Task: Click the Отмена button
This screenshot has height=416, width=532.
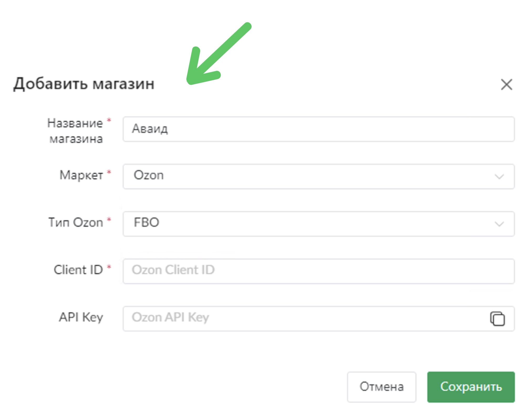Action: 381,387
